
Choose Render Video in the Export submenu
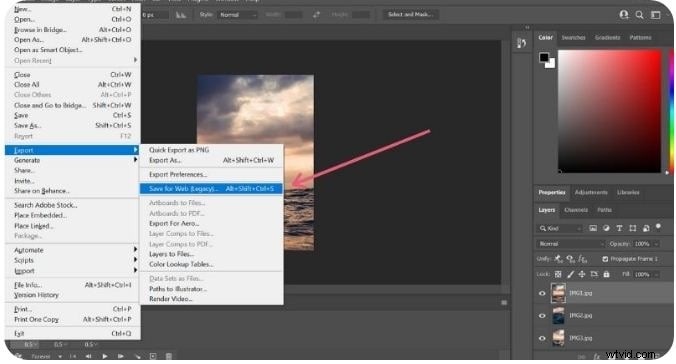[x=211, y=299]
